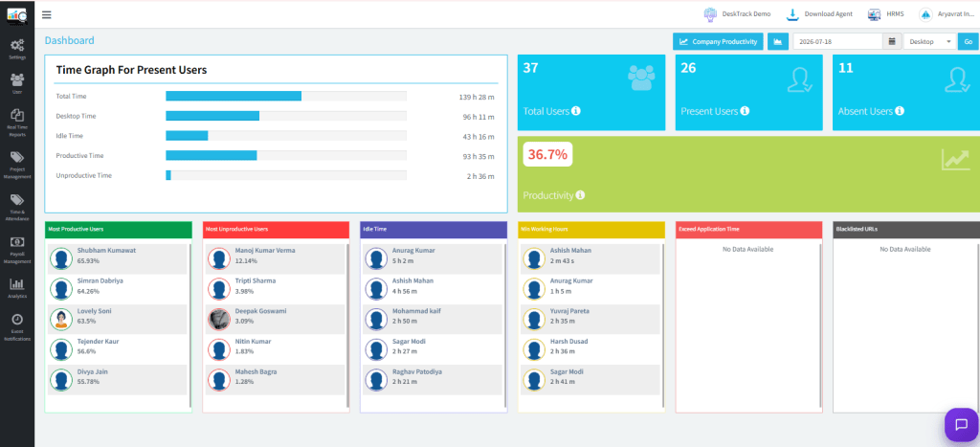Select Simran Dabriya in productive list
This screenshot has width=980, height=447.
[x=117, y=289]
